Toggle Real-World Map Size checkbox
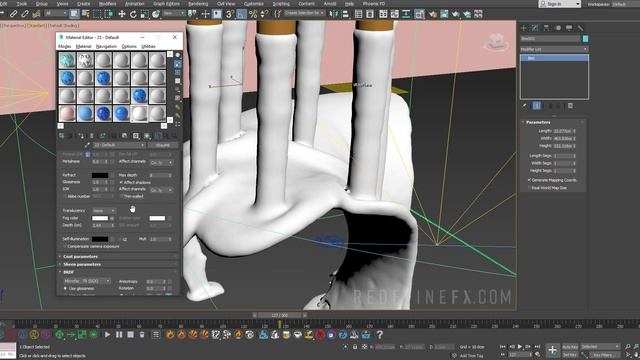The image size is (640, 360). tap(529, 188)
